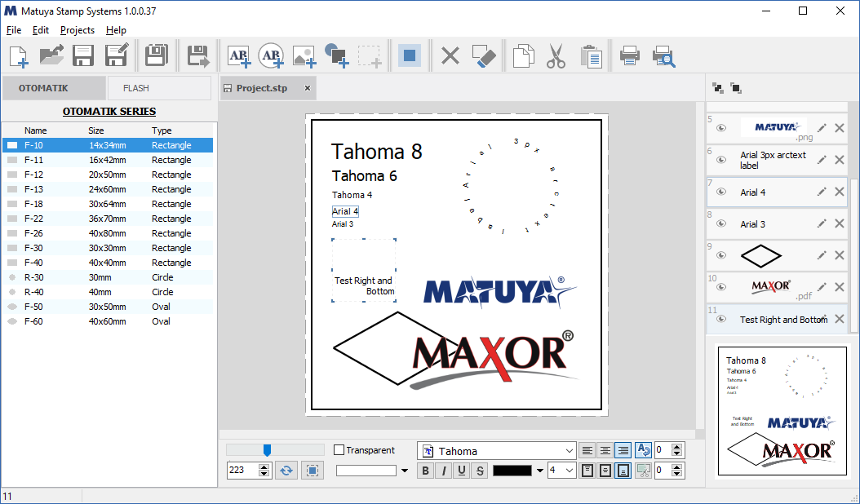Insert an image object
860x504 pixels.
[304, 56]
